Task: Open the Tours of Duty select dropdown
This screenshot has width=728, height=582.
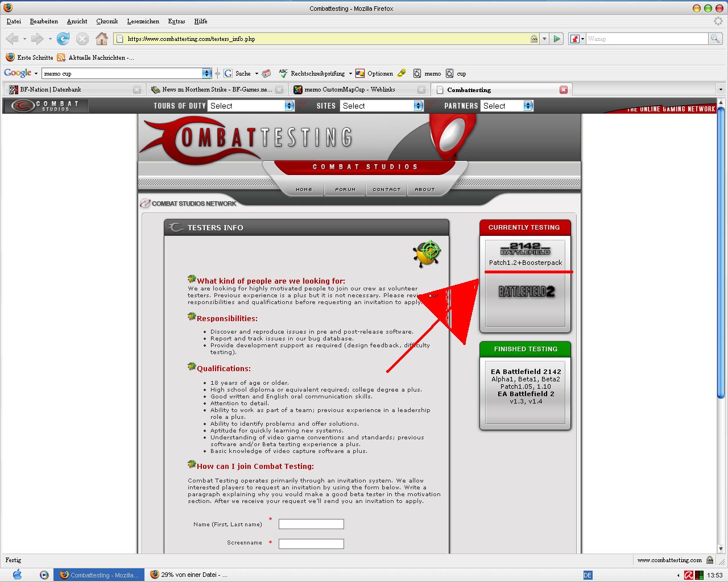Action: [251, 106]
